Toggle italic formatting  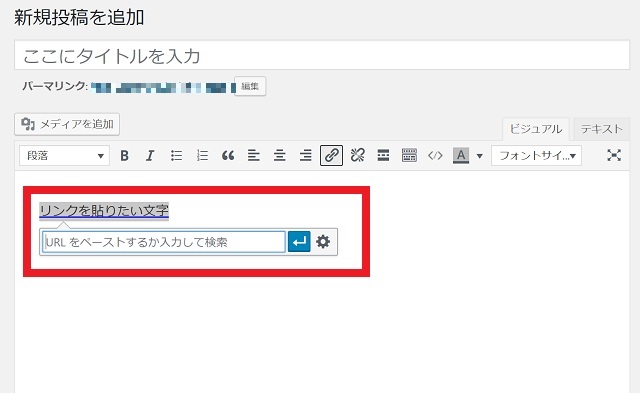[x=150, y=155]
